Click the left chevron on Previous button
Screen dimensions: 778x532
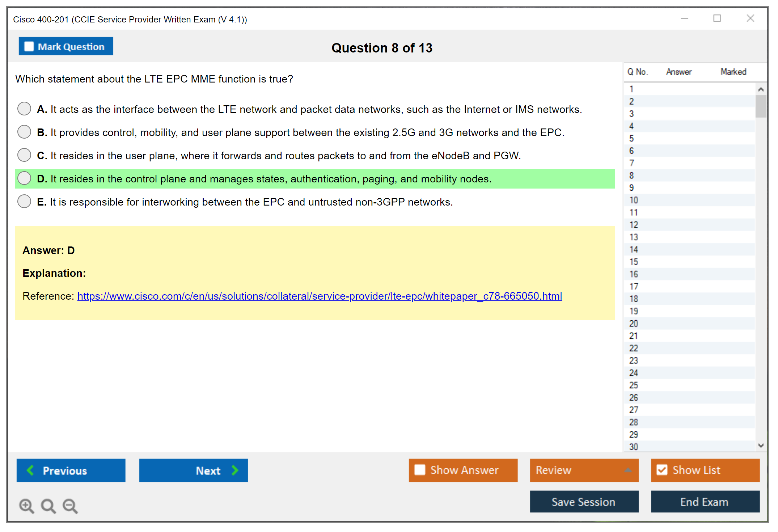pos(31,470)
